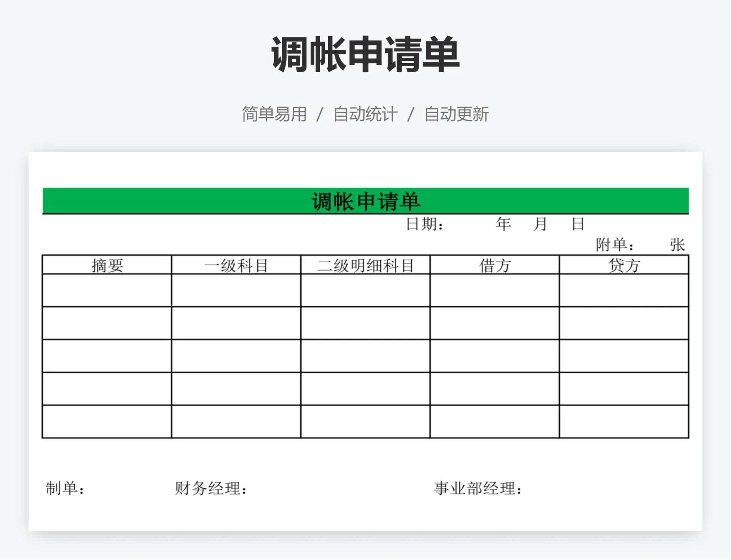Click the 事业部经理: signature label

pos(477,488)
